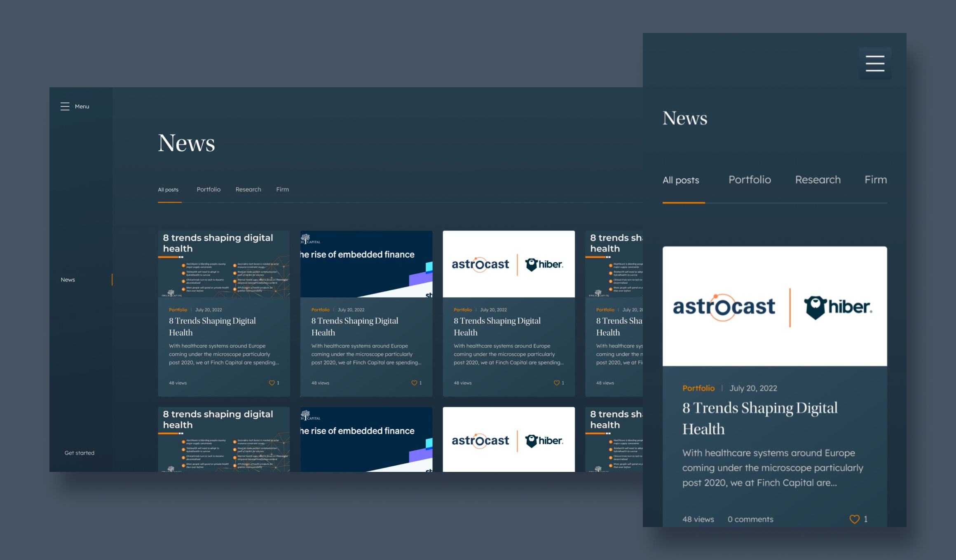Open article title under embedded finance image
The image size is (956, 560).
[355, 327]
